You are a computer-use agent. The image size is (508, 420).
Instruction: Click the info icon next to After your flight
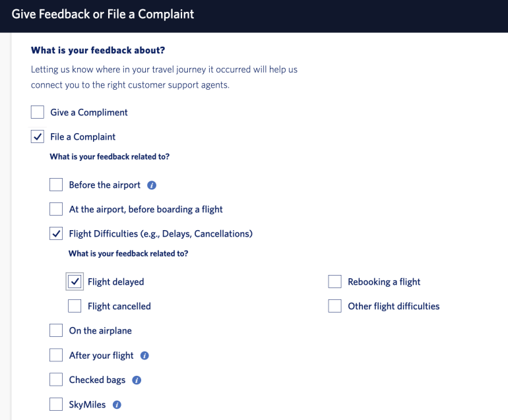tap(144, 355)
